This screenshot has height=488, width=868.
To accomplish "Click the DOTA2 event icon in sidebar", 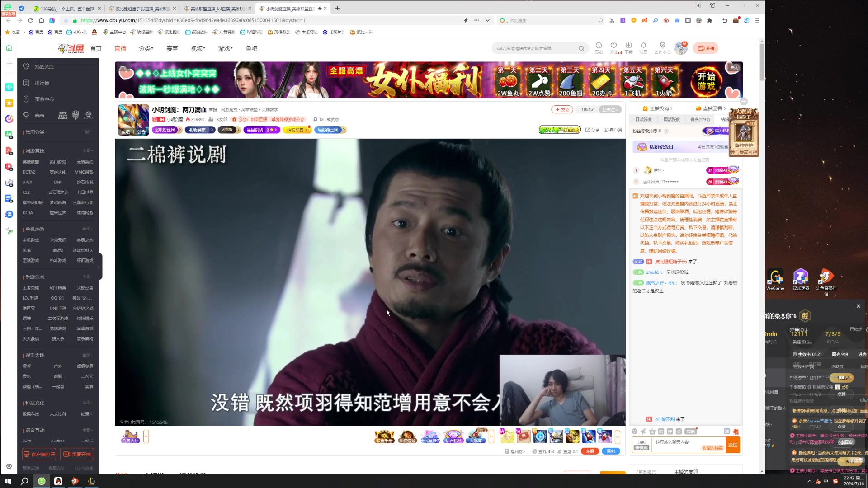I will tap(89, 115).
